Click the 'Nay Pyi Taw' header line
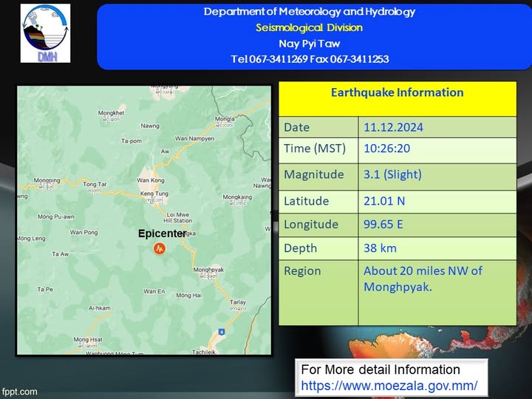The width and height of the screenshot is (532, 399). point(310,44)
